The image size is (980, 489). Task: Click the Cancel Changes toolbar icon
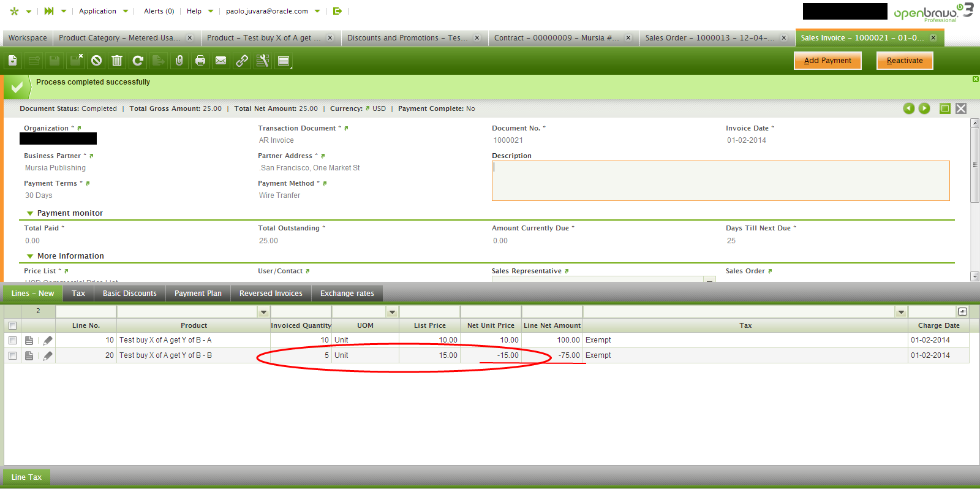(96, 61)
